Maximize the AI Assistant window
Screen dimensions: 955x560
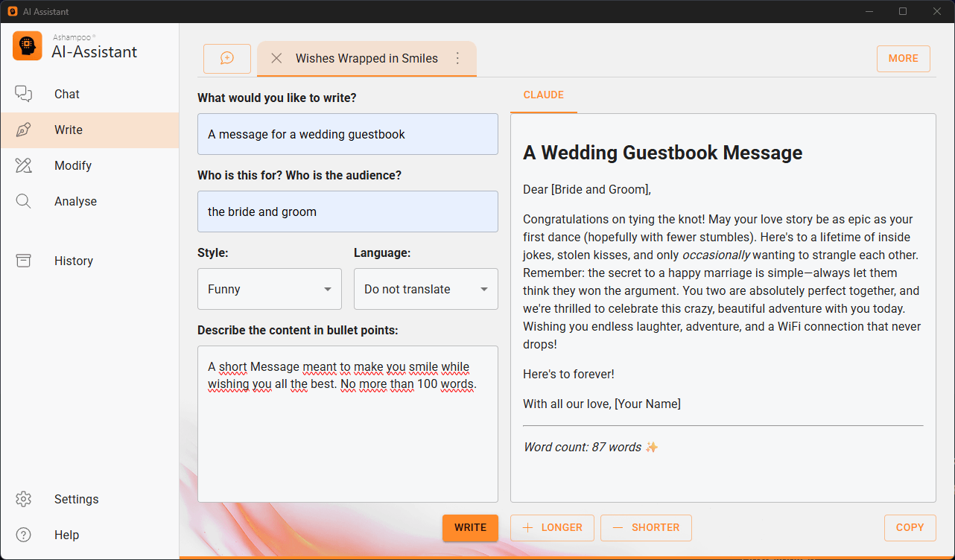pos(903,11)
